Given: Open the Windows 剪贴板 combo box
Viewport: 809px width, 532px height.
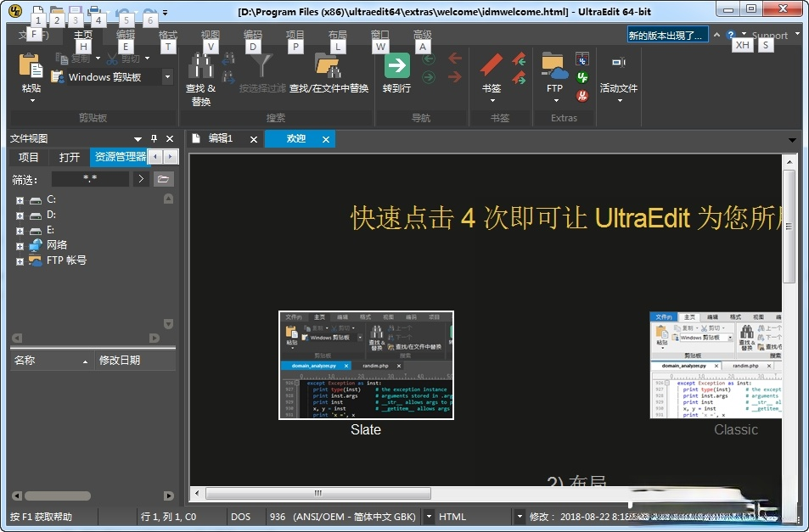Looking at the screenshot, I should (168, 77).
